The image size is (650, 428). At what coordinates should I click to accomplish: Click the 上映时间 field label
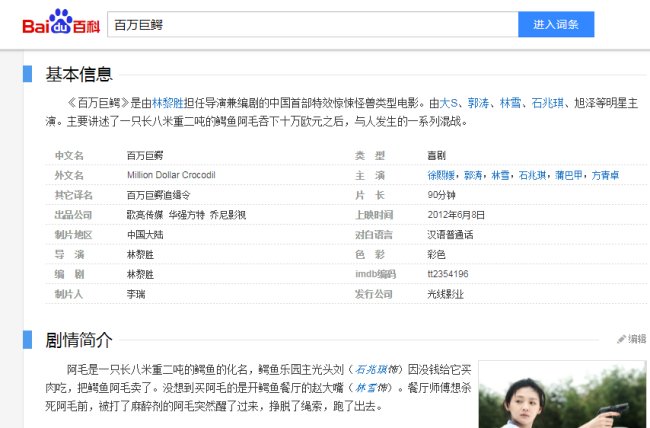pos(374,215)
